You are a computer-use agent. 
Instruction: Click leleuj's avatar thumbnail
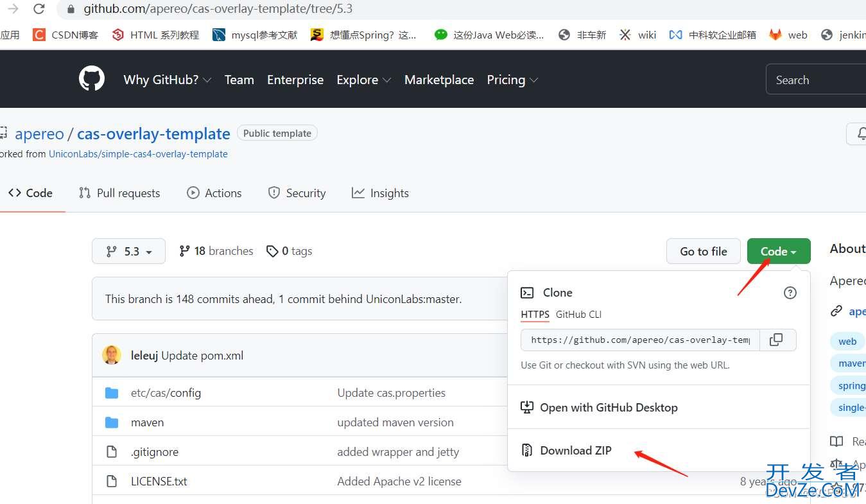point(112,355)
